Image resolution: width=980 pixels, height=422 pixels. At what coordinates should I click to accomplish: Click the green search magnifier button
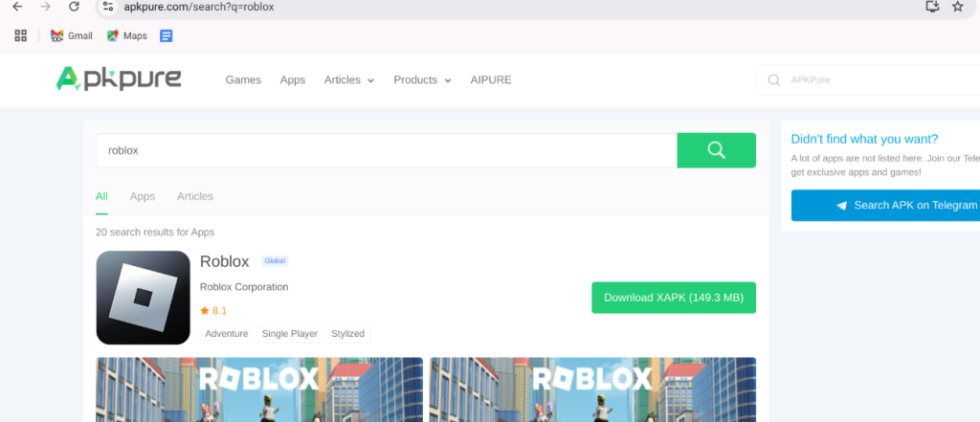point(716,150)
